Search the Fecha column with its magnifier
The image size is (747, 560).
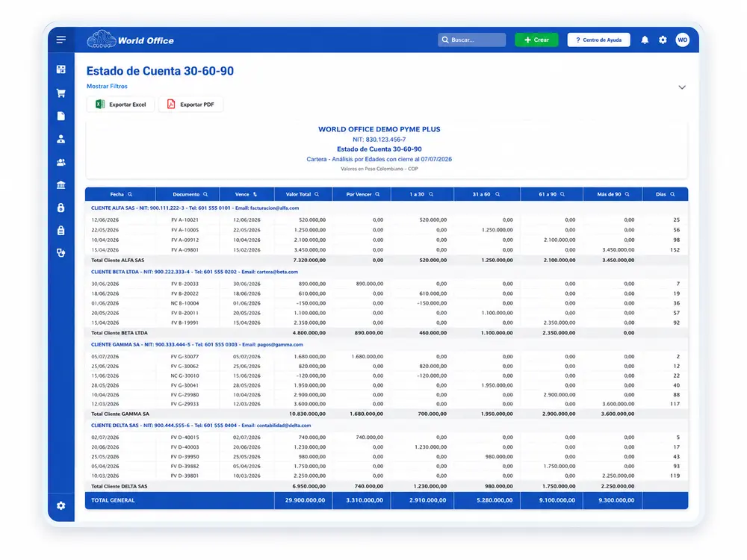coord(130,194)
